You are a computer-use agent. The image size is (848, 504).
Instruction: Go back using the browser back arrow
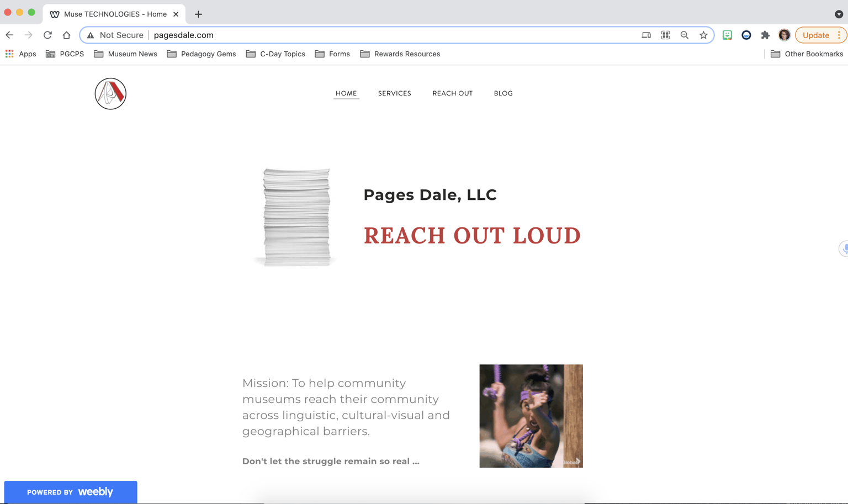pos(9,35)
